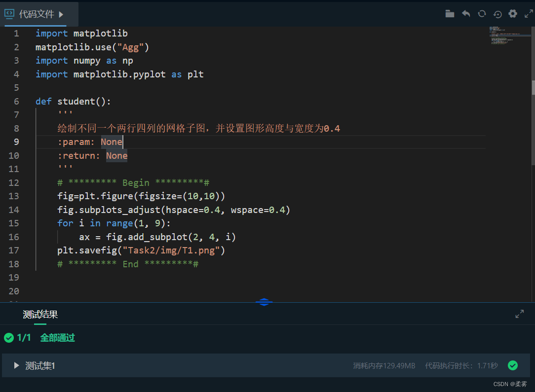Click the 'import matplotlib.pyplot as plt' line
Image resolution: width=535 pixels, height=392 pixels.
119,74
